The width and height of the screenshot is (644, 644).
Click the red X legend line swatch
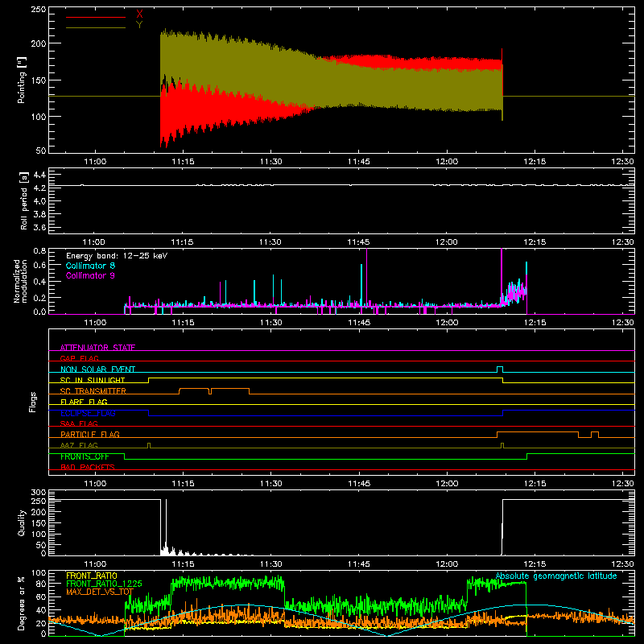pyautogui.click(x=96, y=17)
